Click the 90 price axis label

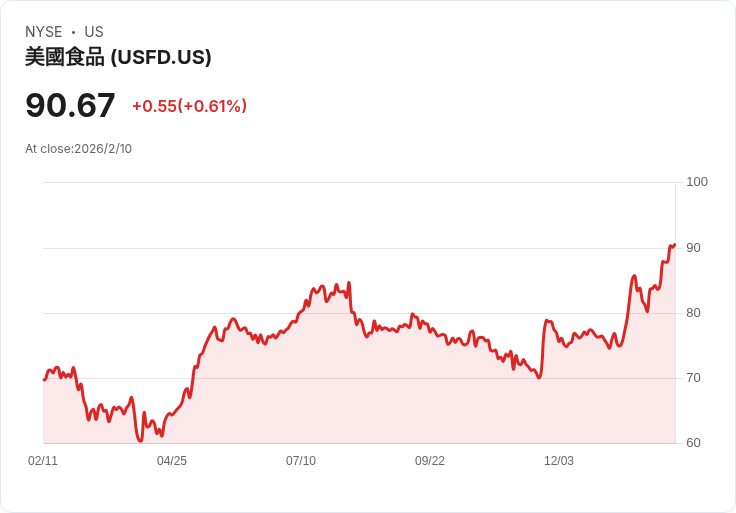[x=694, y=247]
